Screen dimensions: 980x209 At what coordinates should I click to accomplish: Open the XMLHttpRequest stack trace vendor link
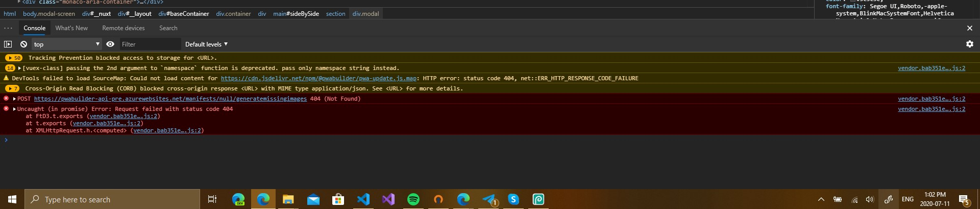pyautogui.click(x=167, y=130)
